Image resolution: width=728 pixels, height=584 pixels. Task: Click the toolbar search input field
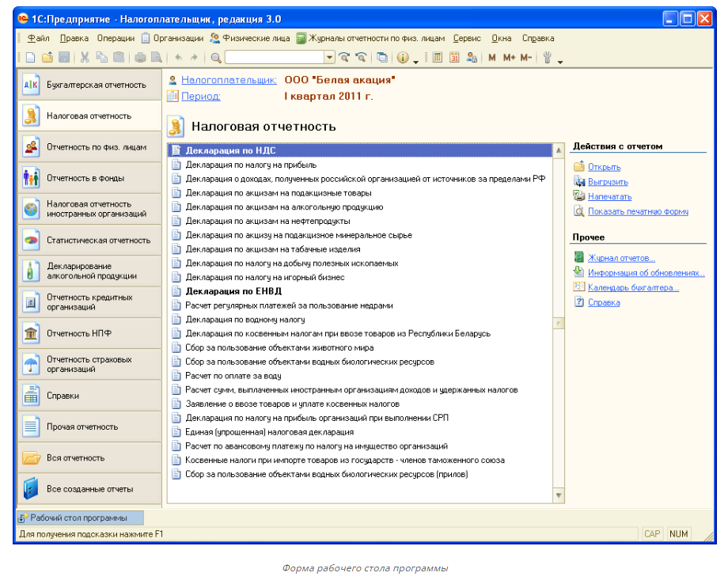pyautogui.click(x=275, y=58)
